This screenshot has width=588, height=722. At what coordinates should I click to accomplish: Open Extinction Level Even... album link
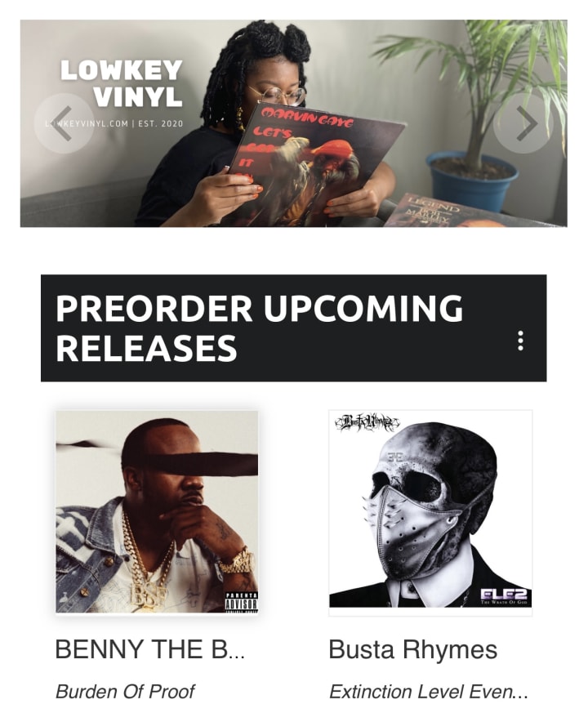(x=428, y=692)
